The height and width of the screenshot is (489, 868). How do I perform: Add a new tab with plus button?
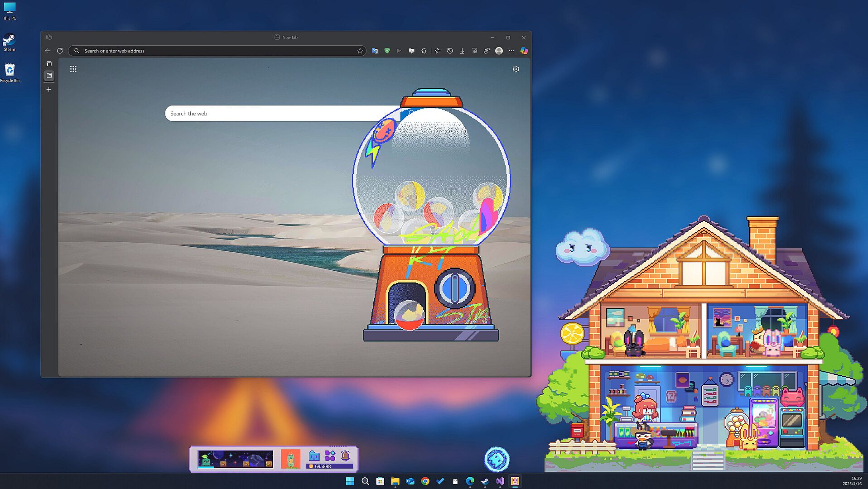[49, 90]
